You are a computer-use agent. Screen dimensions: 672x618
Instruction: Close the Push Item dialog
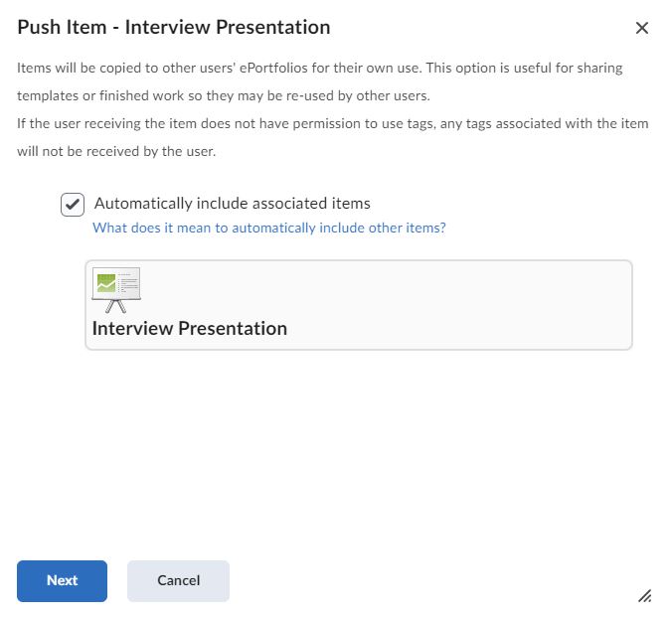641,28
